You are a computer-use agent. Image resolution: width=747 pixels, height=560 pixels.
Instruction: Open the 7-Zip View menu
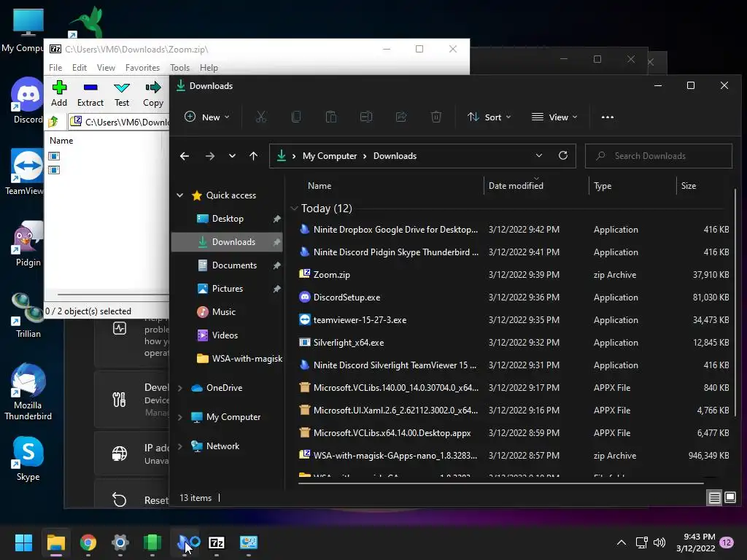click(106, 68)
